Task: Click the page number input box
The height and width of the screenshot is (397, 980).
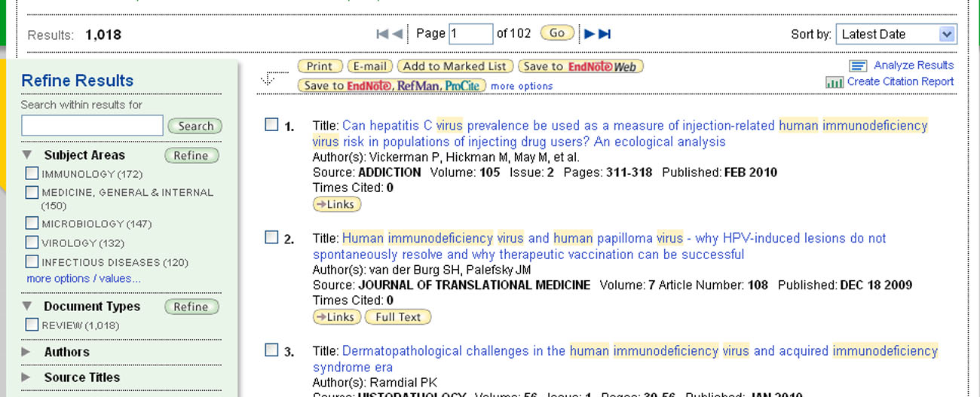Action: [x=470, y=34]
